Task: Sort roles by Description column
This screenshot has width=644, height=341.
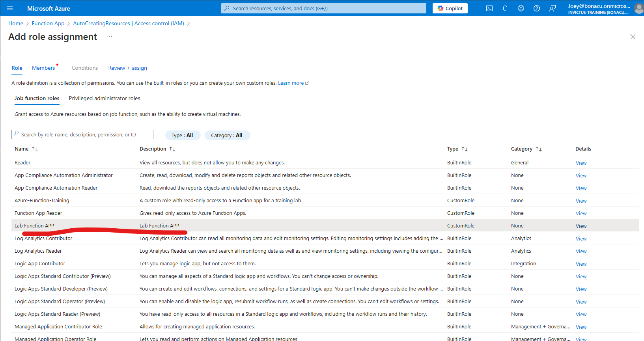Action: pos(157,149)
